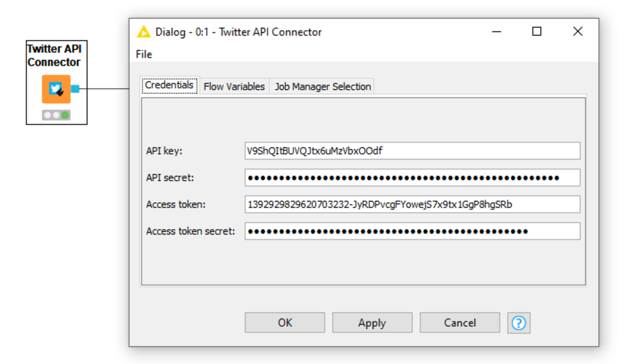The width and height of the screenshot is (619, 364).
Task: Click the yellow warning triangle dialog icon
Action: coord(143,32)
